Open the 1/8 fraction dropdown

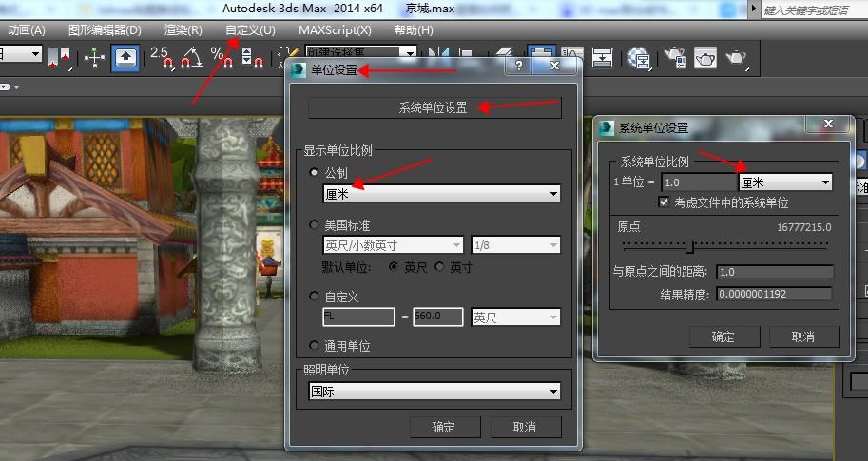click(515, 244)
